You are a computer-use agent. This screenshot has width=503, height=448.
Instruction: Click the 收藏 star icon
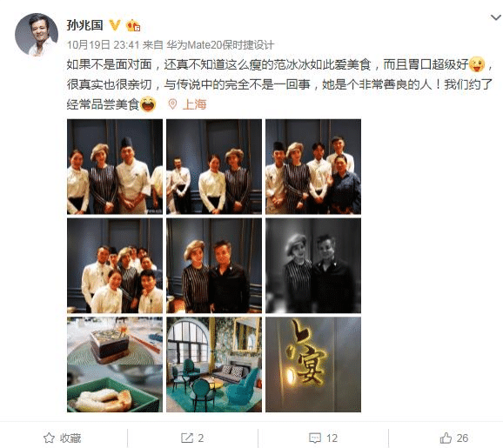[x=49, y=438]
